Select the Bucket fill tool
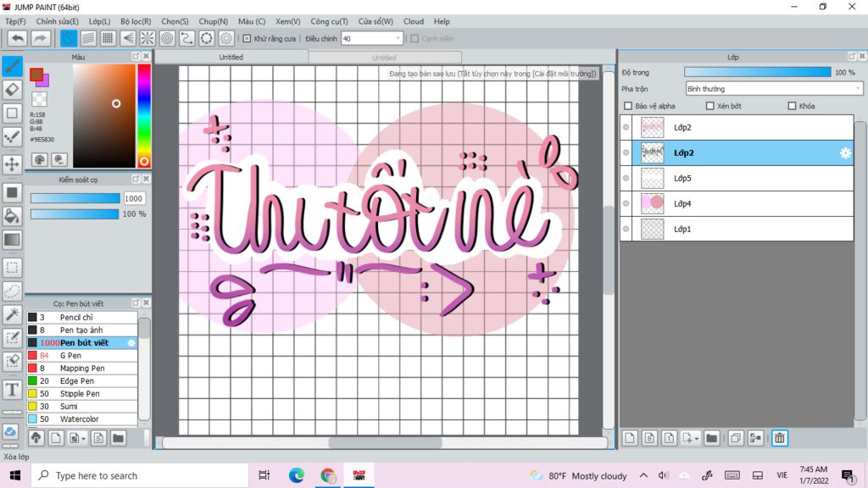The height and width of the screenshot is (488, 868). coord(12,216)
